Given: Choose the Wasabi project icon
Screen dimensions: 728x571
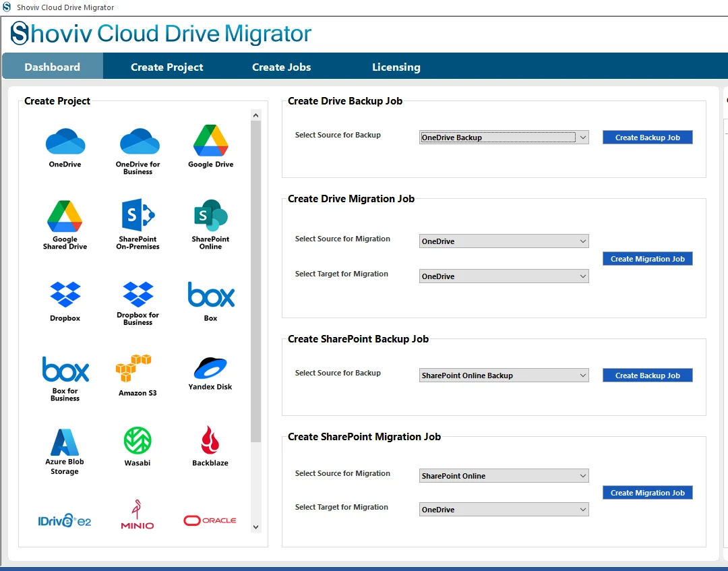Looking at the screenshot, I should (138, 440).
